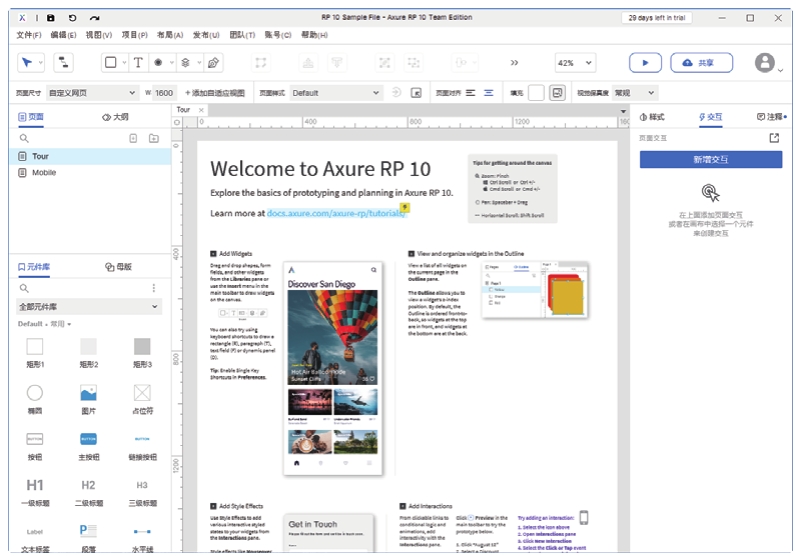Click the Preview play button
Viewport: 796px width, 556px height.
coord(645,62)
